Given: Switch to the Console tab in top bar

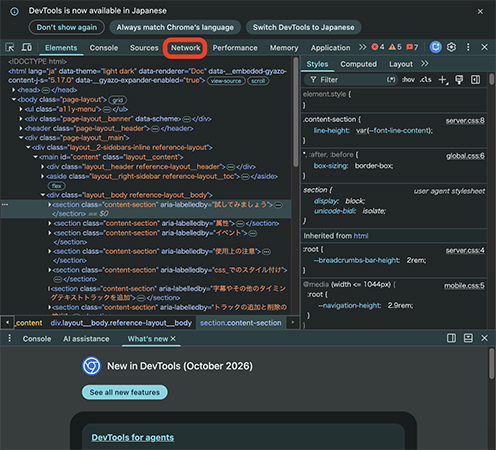Looking at the screenshot, I should click(x=104, y=48).
